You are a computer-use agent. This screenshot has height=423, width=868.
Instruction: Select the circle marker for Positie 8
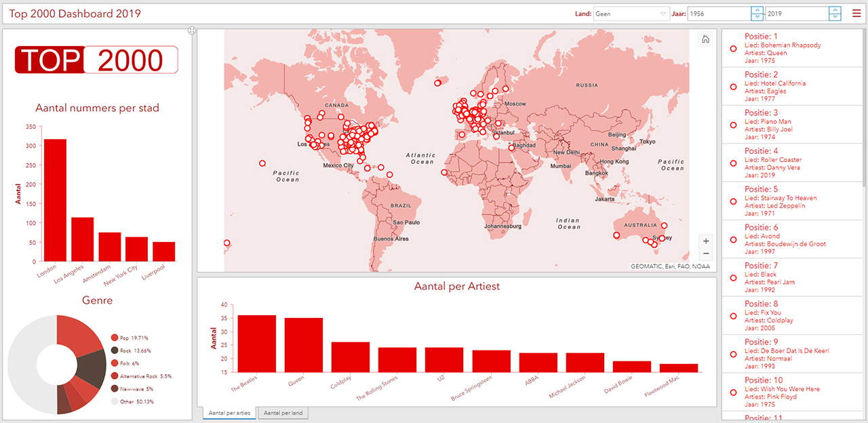(733, 316)
